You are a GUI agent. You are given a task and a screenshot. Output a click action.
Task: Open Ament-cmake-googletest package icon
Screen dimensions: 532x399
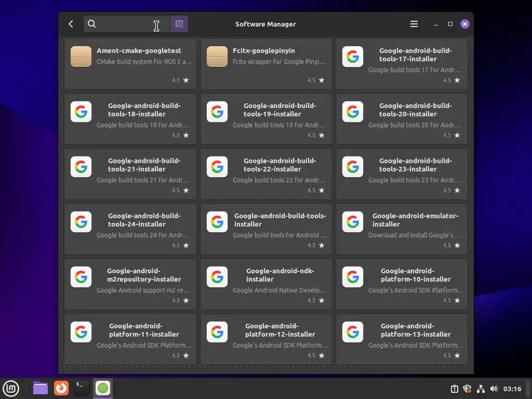[81, 57]
